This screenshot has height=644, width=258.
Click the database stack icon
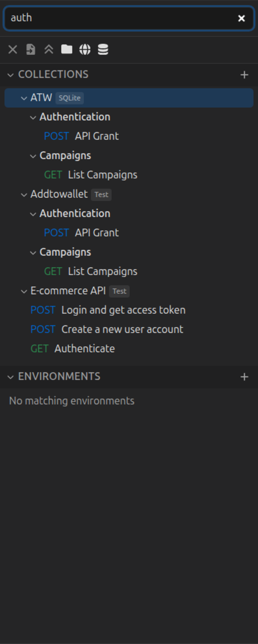tap(103, 49)
